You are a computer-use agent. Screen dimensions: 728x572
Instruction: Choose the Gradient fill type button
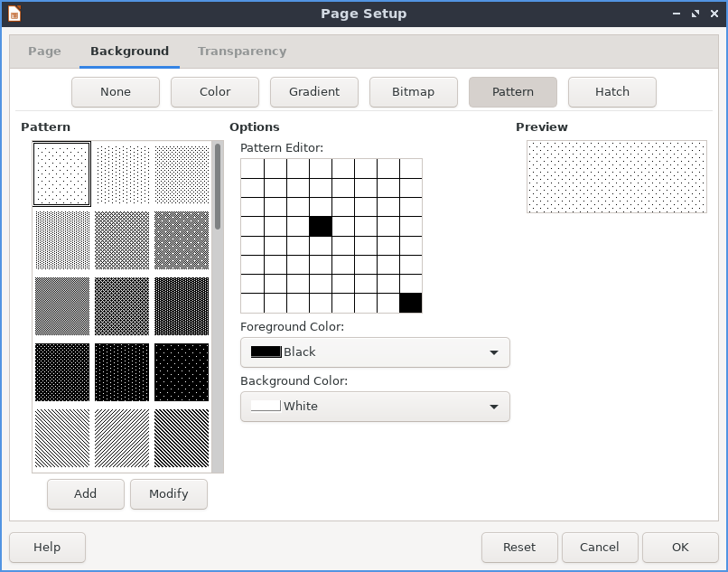tap(314, 91)
